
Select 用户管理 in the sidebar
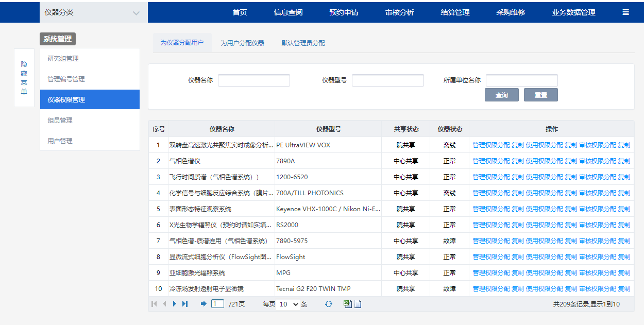click(x=60, y=141)
